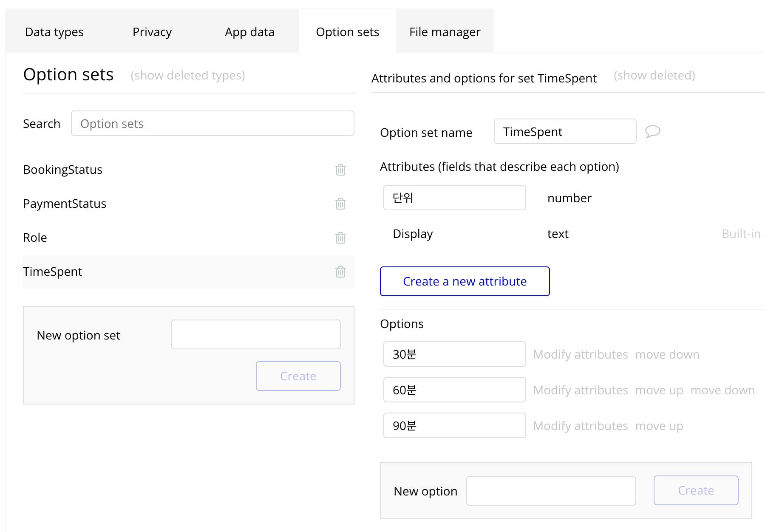Open the File manager tab
Image resolution: width=765 pixels, height=532 pixels.
(445, 32)
